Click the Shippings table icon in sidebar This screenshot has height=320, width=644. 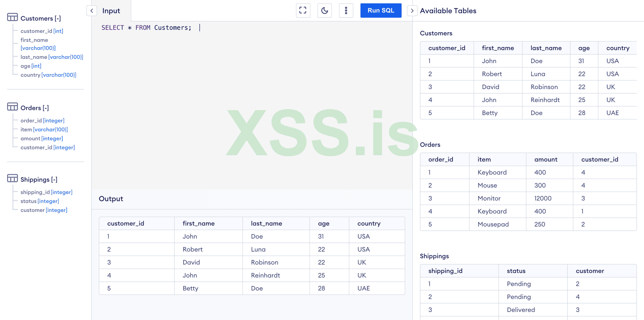12,179
